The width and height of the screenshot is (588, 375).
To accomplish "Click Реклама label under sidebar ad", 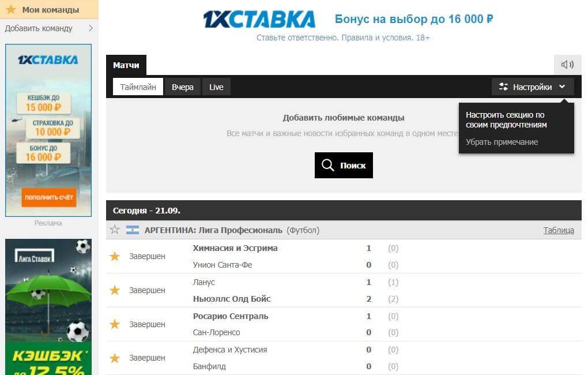I will click(48, 223).
